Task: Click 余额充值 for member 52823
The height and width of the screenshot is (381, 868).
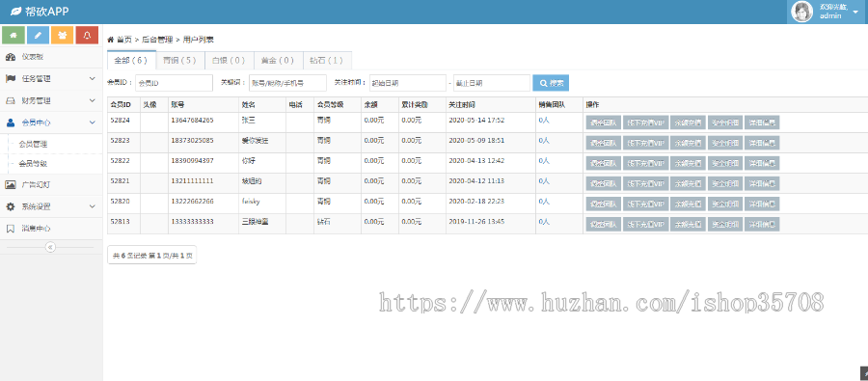Action: click(688, 143)
